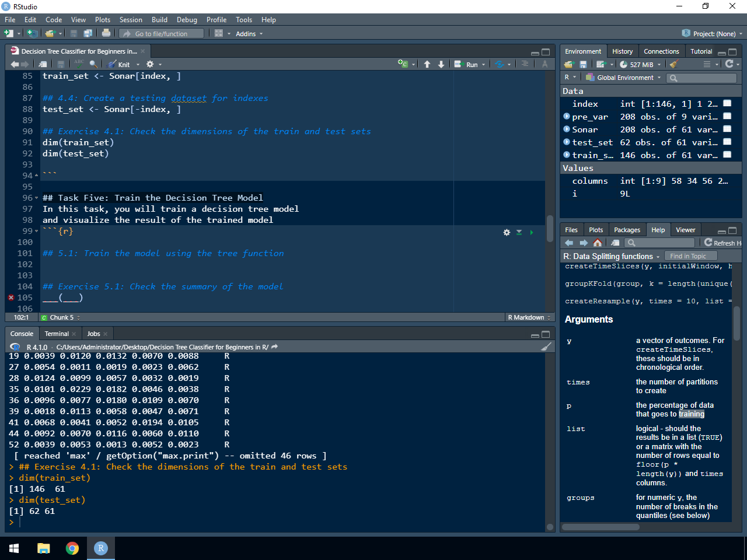Image resolution: width=747 pixels, height=560 pixels.
Task: Open the Session menu
Action: pyautogui.click(x=131, y=20)
